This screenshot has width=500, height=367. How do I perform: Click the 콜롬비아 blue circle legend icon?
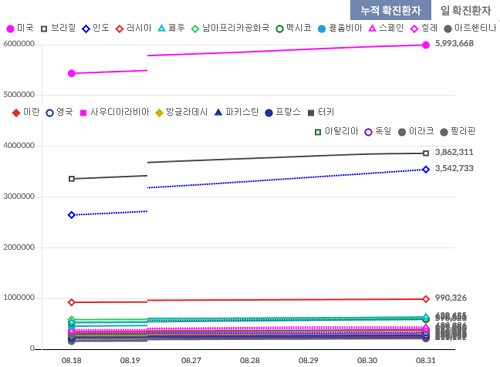point(322,29)
